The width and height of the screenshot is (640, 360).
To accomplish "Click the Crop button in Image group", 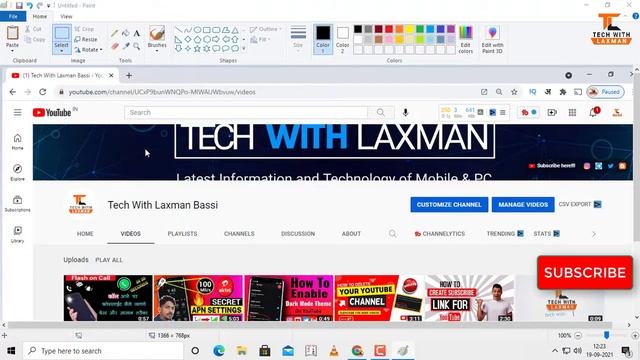I will [84, 29].
